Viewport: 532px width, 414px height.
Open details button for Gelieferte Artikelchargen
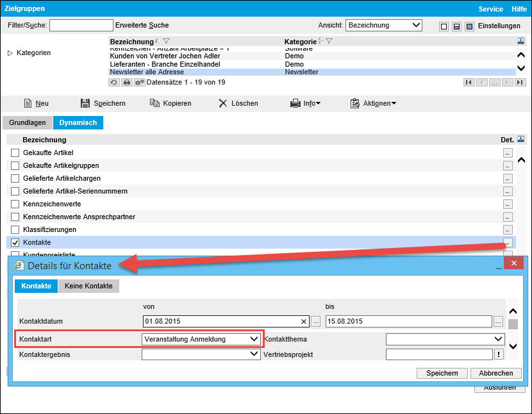[x=508, y=179]
